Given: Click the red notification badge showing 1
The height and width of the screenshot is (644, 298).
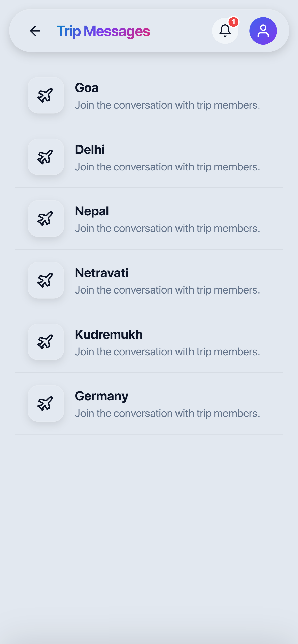Looking at the screenshot, I should pyautogui.click(x=233, y=22).
